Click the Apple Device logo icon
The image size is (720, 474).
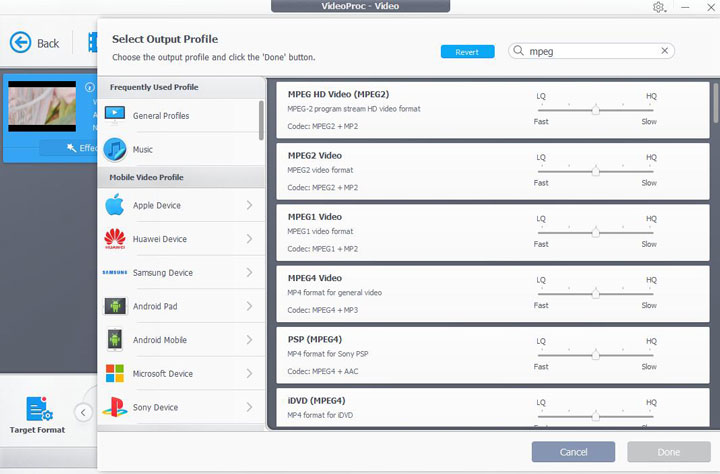pos(115,206)
